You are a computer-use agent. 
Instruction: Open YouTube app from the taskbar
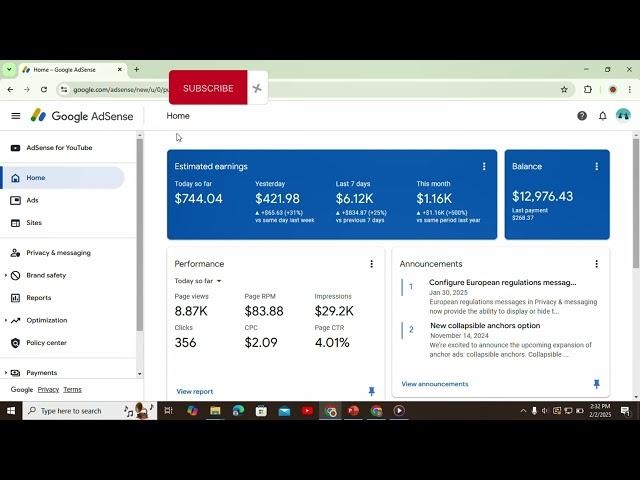coord(307,411)
